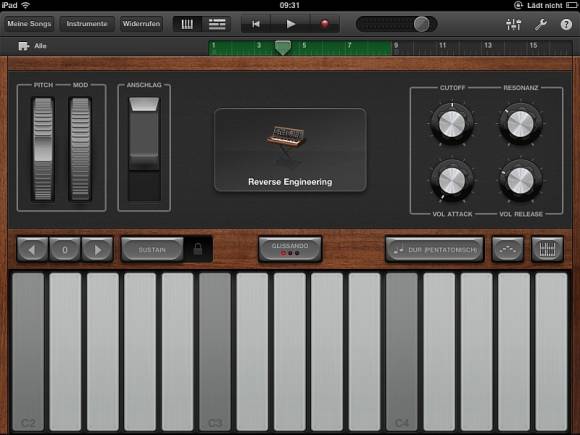
Task: Shift keyboard octave up arrow
Action: click(x=97, y=250)
